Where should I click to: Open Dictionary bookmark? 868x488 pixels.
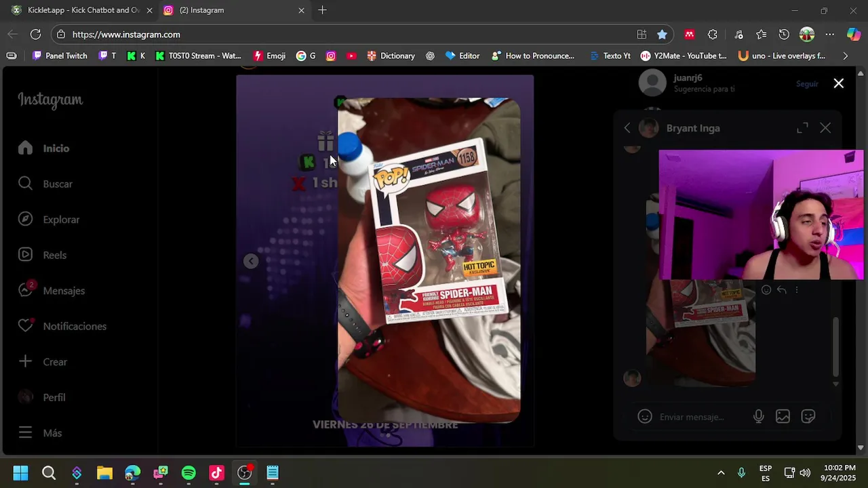point(391,56)
